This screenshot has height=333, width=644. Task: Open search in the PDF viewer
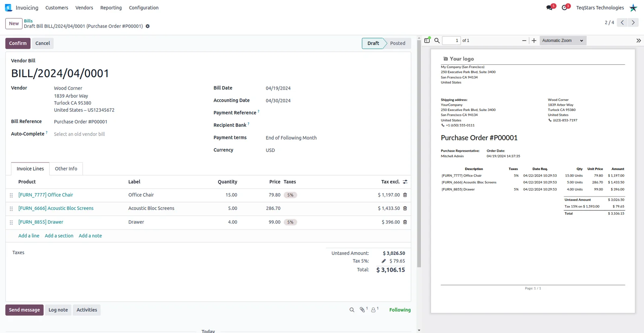pyautogui.click(x=437, y=41)
